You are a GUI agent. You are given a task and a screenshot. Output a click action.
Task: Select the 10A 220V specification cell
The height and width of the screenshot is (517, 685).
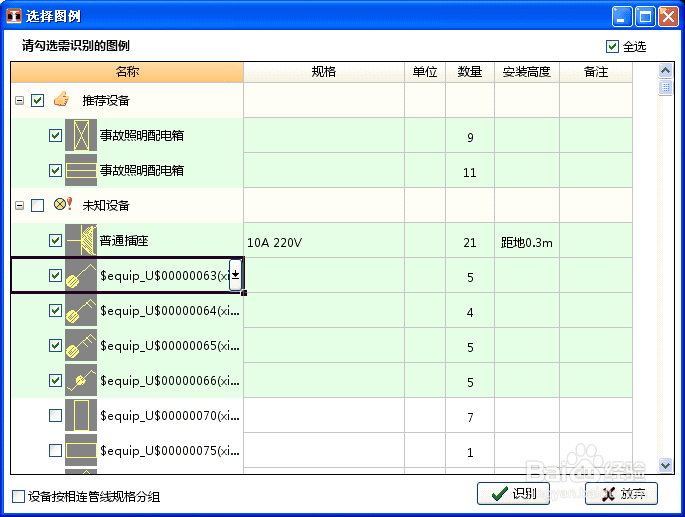[x=324, y=240]
